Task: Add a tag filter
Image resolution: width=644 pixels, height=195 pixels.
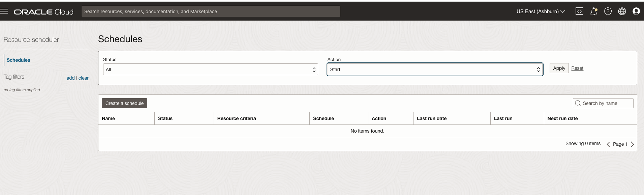Action: [70, 78]
